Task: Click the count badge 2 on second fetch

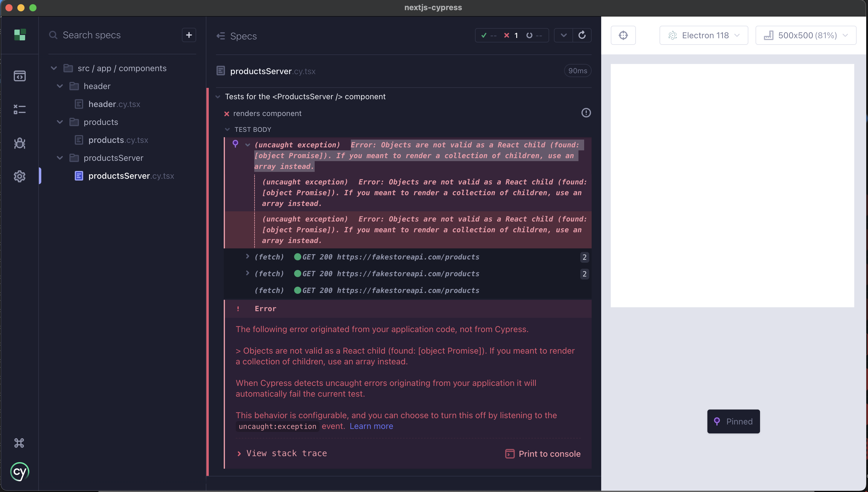Action: [584, 274]
